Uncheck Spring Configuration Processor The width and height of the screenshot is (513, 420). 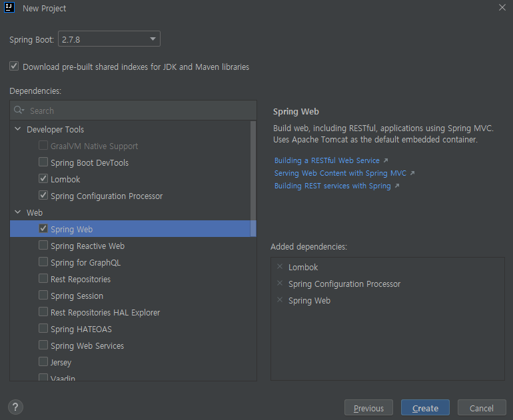click(x=43, y=196)
